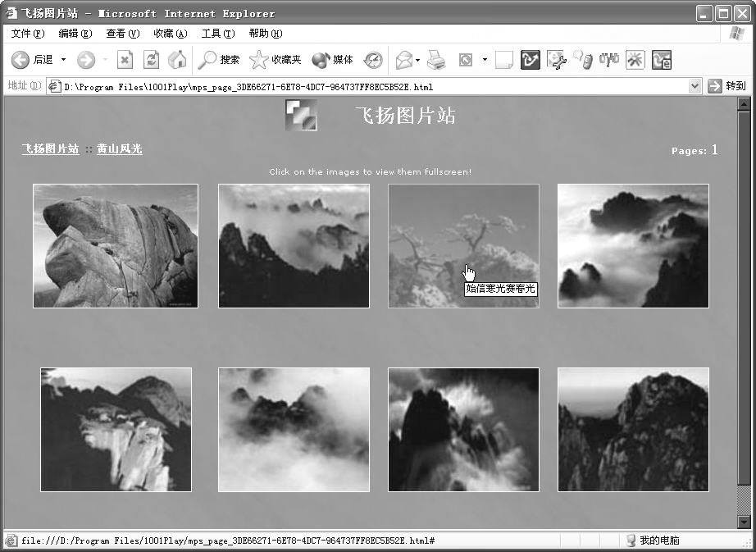Click the address bar URL field
This screenshot has height=552, width=756.
pyautogui.click(x=369, y=86)
